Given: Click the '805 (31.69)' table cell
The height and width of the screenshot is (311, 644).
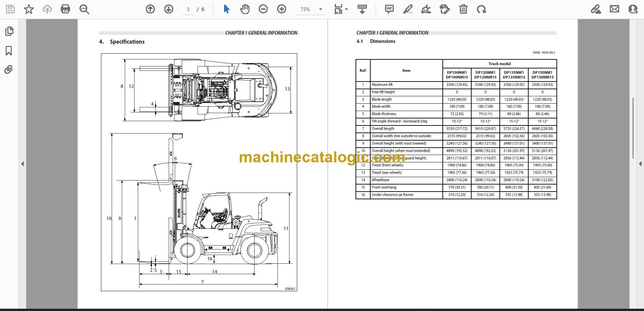Looking at the screenshot, I should 542,187.
